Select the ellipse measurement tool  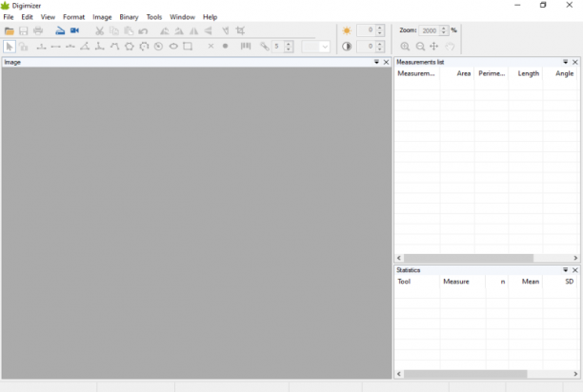[x=173, y=47]
